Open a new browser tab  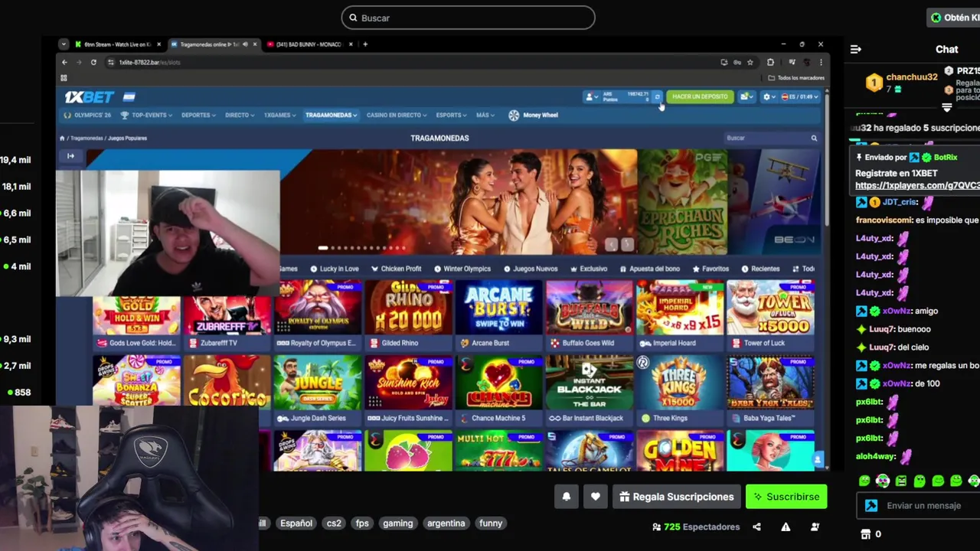[x=365, y=44]
